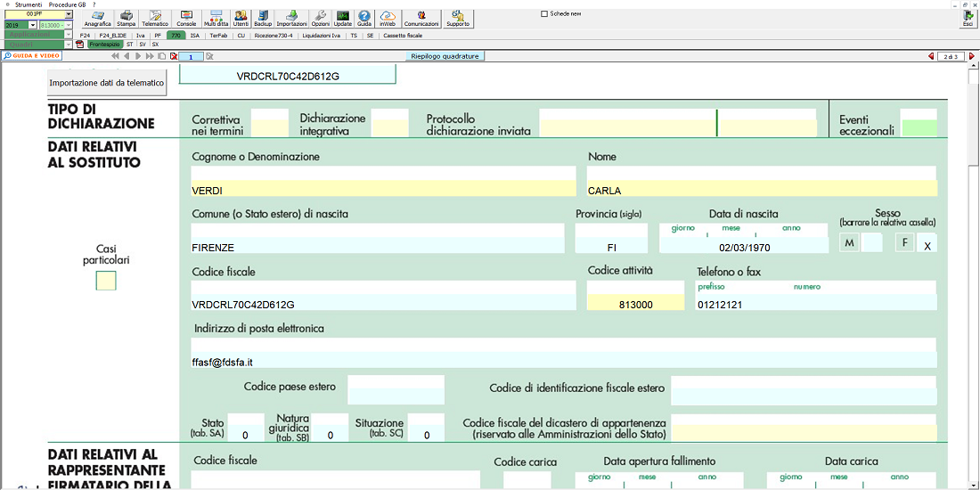Click the Stampa printer icon
This screenshot has height=490, width=980.
pyautogui.click(x=127, y=18)
